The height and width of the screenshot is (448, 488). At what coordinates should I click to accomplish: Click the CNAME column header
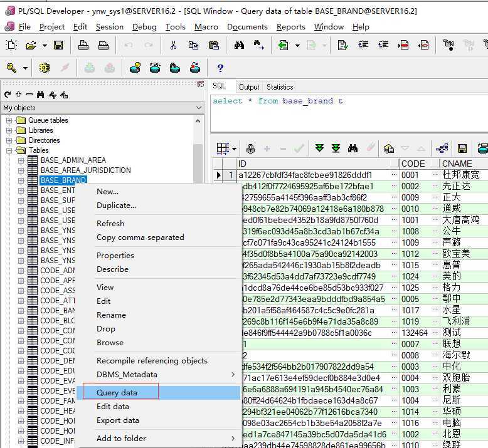(464, 164)
